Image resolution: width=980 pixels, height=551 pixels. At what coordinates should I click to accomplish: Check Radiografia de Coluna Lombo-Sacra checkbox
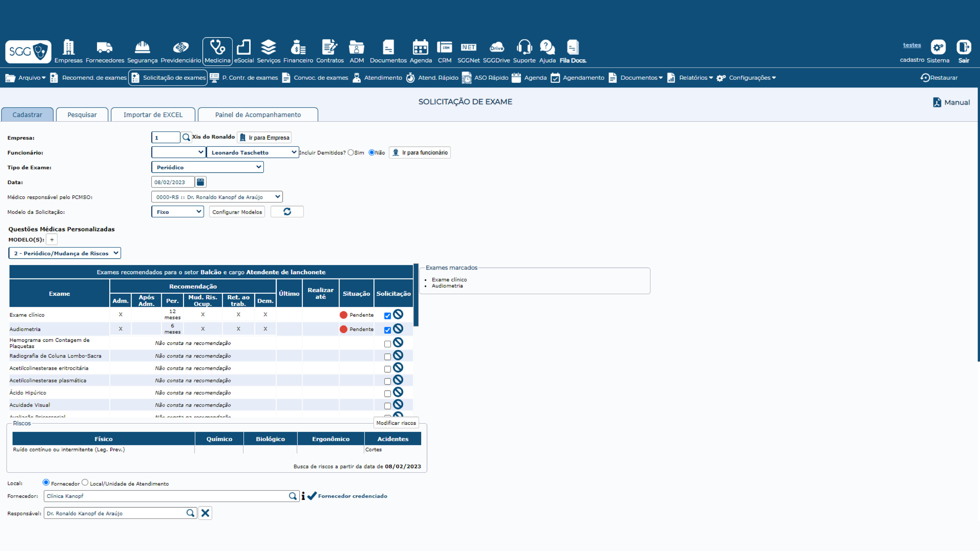click(x=387, y=357)
